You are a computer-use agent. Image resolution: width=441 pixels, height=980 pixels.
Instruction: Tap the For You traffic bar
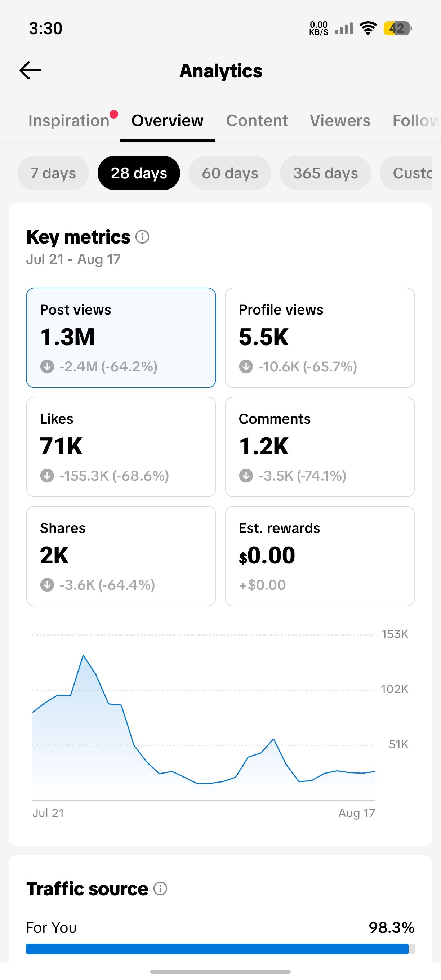(x=220, y=949)
